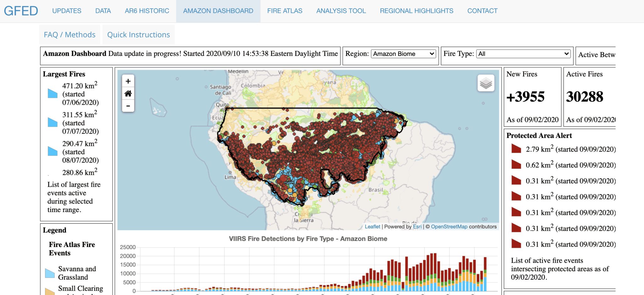The width and height of the screenshot is (644, 295).
Task: Open the Region dropdown
Action: pyautogui.click(x=403, y=53)
